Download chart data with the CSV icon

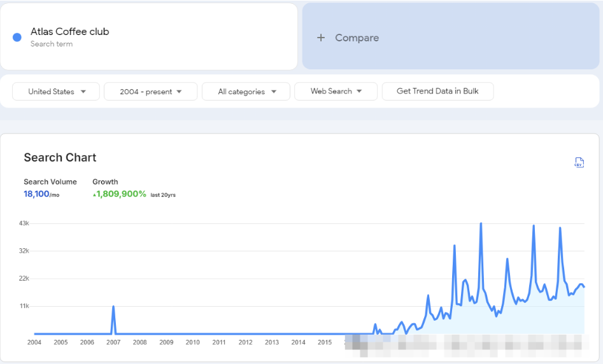pos(579,162)
